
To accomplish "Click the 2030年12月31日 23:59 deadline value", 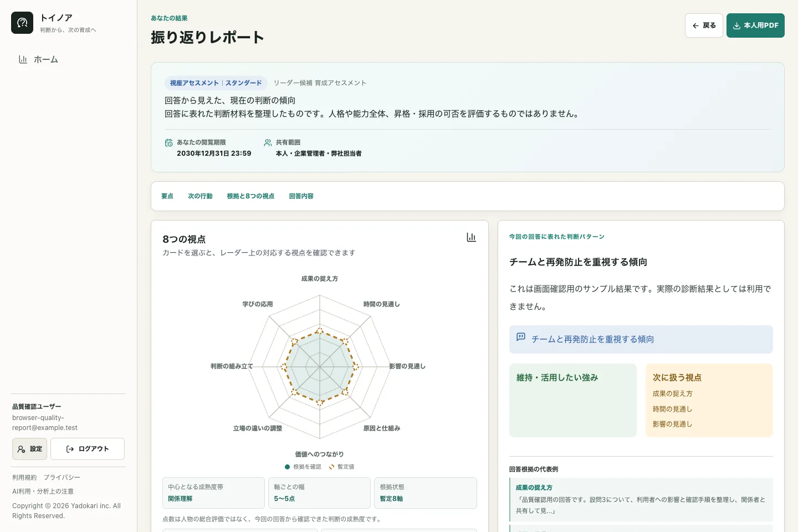I will 214,154.
